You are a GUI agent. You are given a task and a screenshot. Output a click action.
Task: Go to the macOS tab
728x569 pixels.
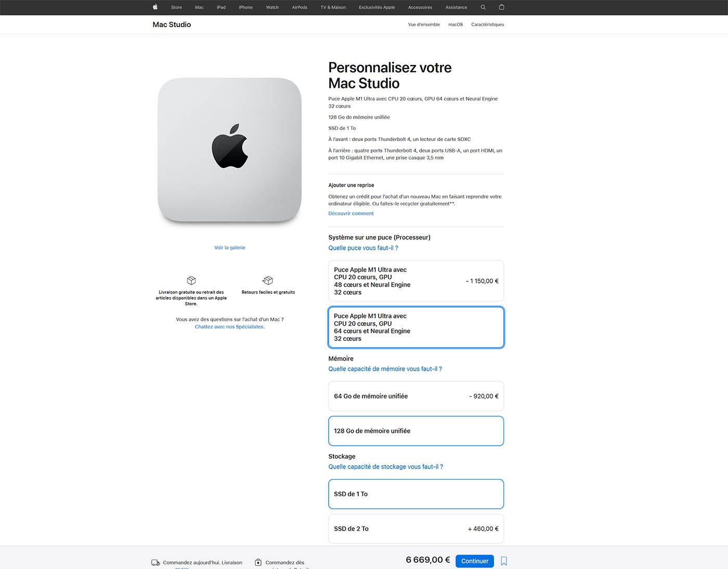click(x=456, y=24)
